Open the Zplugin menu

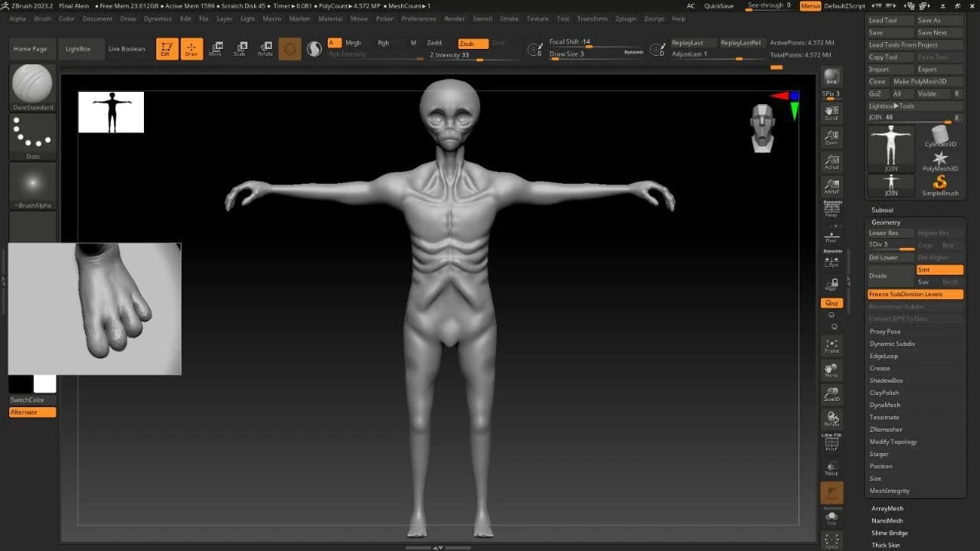tap(626, 19)
